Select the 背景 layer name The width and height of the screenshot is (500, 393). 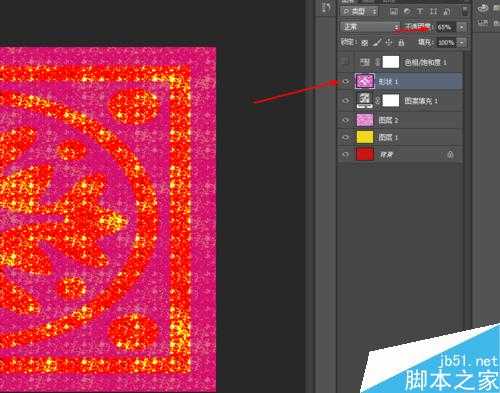click(x=387, y=155)
